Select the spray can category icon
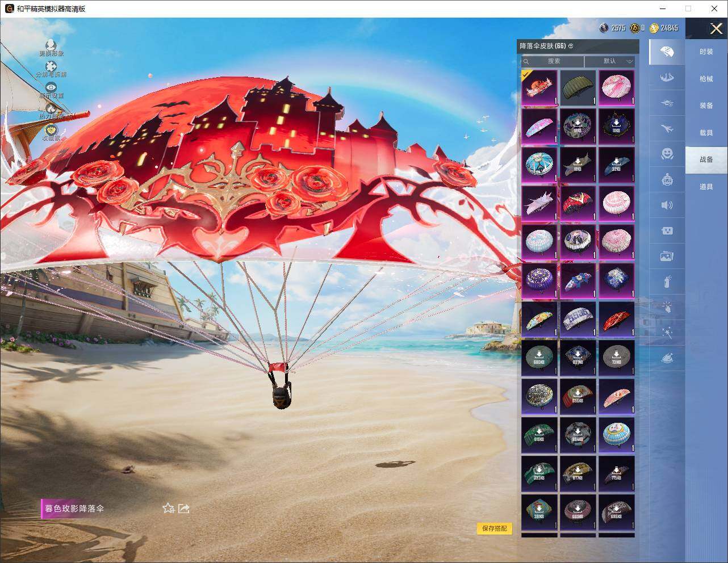The height and width of the screenshot is (563, 728). (667, 281)
